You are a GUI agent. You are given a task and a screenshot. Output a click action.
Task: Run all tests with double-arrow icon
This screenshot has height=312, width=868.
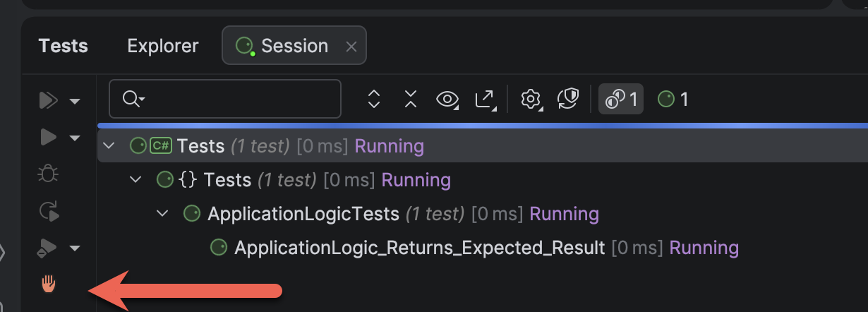click(x=48, y=100)
